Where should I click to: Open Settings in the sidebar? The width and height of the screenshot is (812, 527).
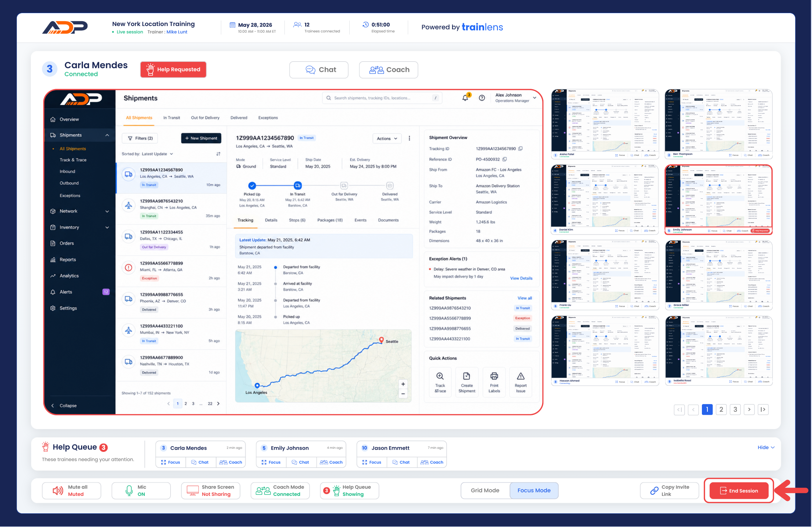click(80, 308)
